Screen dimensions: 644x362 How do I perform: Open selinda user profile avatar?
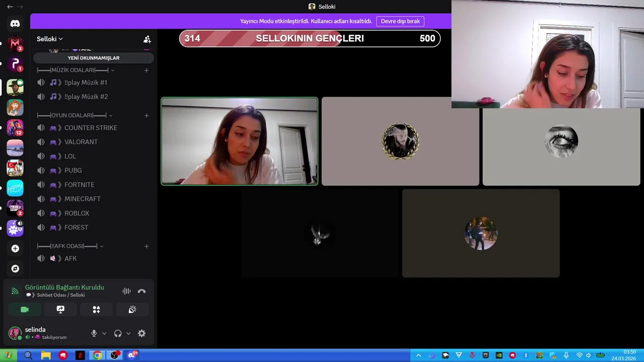pyautogui.click(x=15, y=333)
